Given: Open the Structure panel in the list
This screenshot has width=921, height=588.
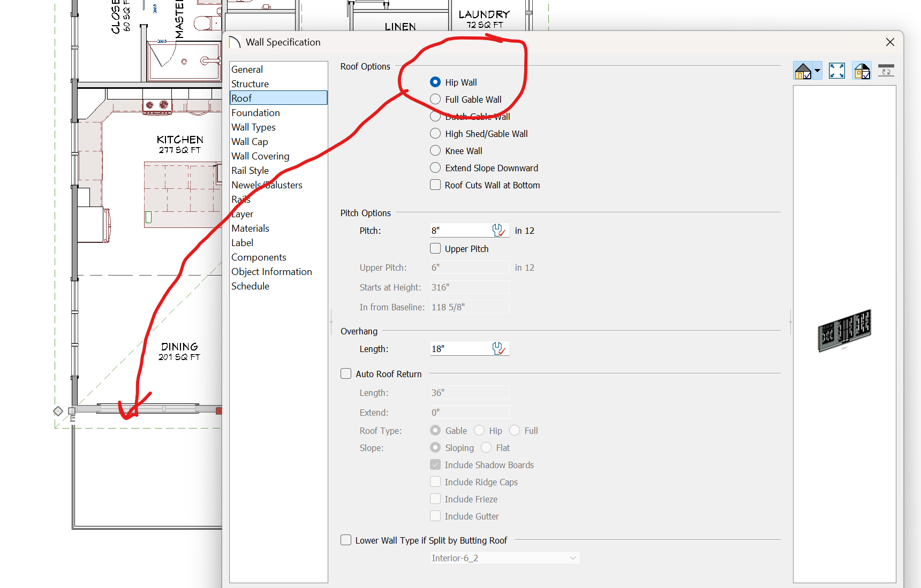Looking at the screenshot, I should 250,84.
